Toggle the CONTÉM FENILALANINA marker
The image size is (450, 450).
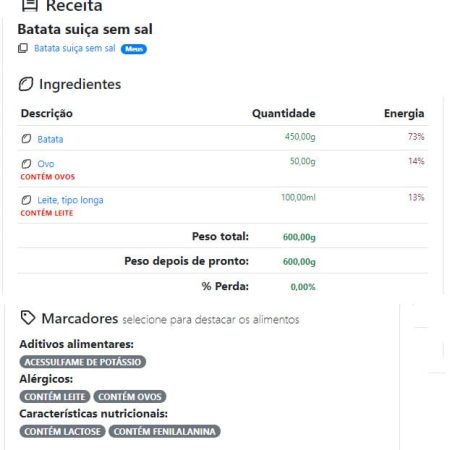[x=165, y=431]
